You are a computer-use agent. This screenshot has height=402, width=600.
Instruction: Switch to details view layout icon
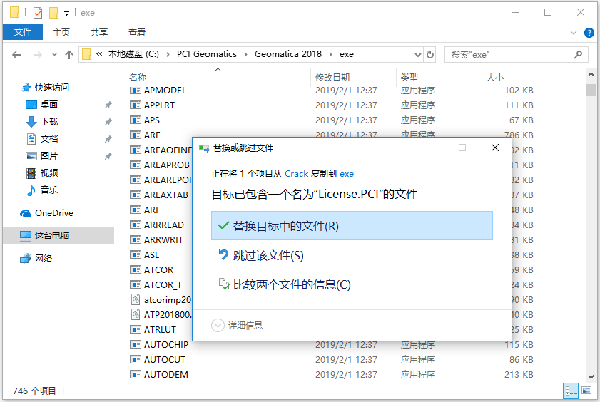click(571, 391)
